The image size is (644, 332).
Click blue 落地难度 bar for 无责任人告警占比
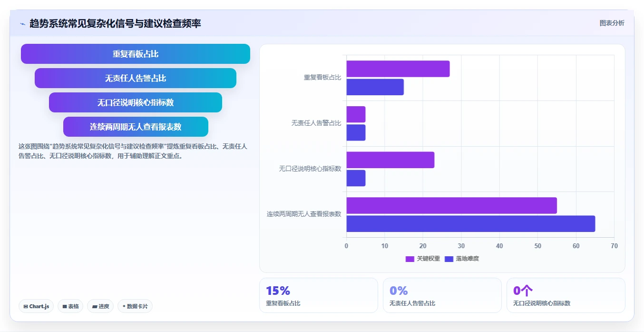point(356,132)
